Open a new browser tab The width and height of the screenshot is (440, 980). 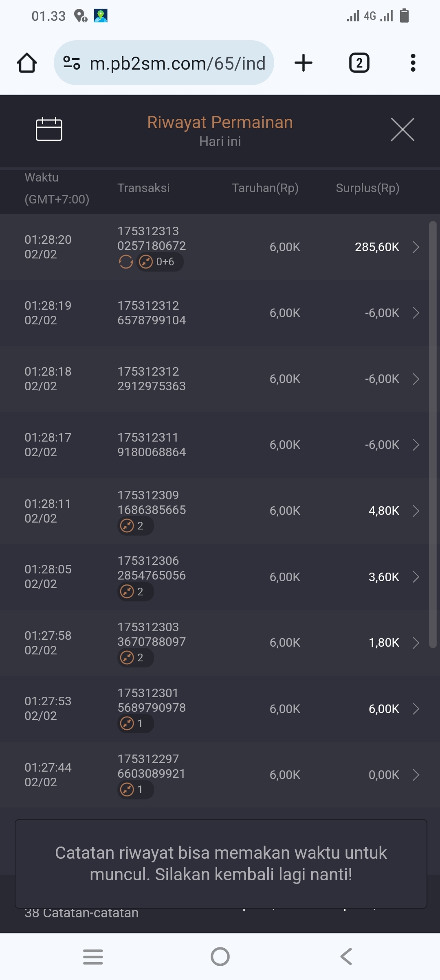pos(304,63)
